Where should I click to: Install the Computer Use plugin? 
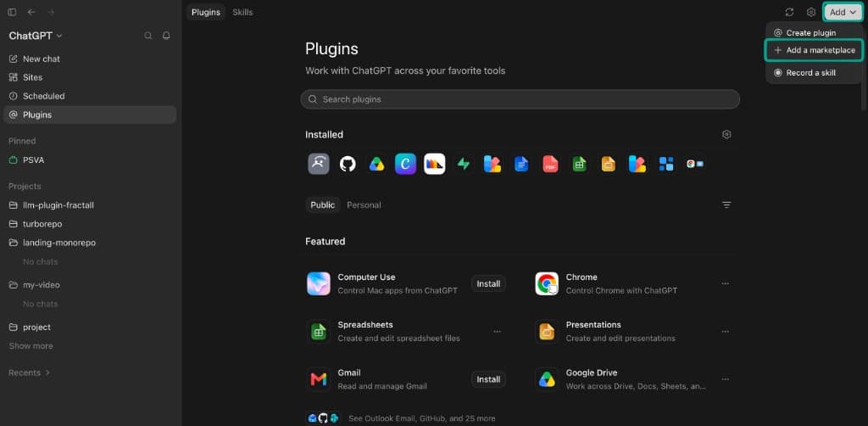[488, 283]
